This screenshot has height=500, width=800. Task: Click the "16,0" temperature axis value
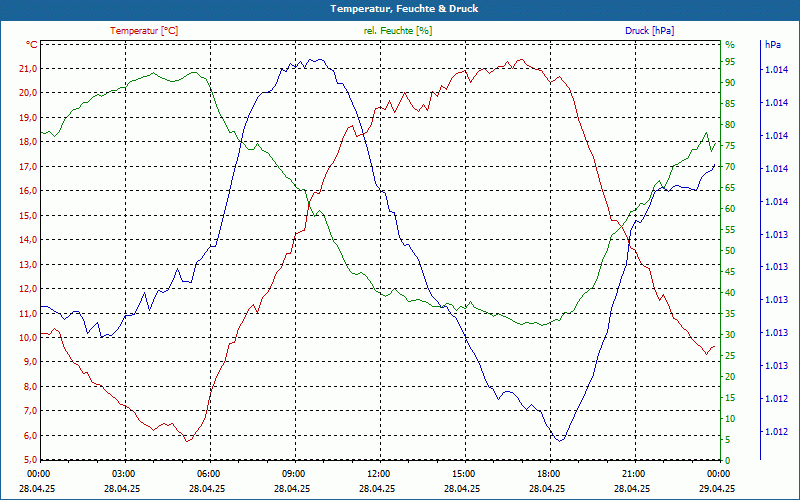pos(28,191)
